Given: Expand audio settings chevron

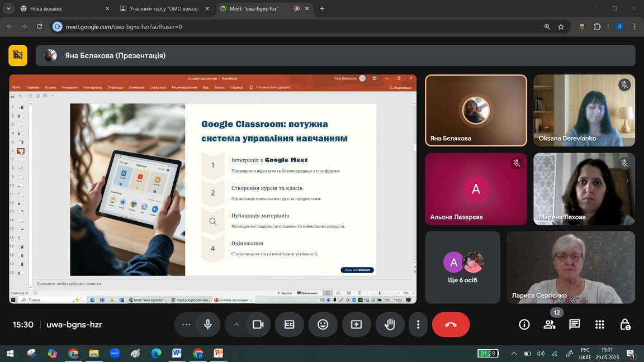Looking at the screenshot, I should pos(236,324).
